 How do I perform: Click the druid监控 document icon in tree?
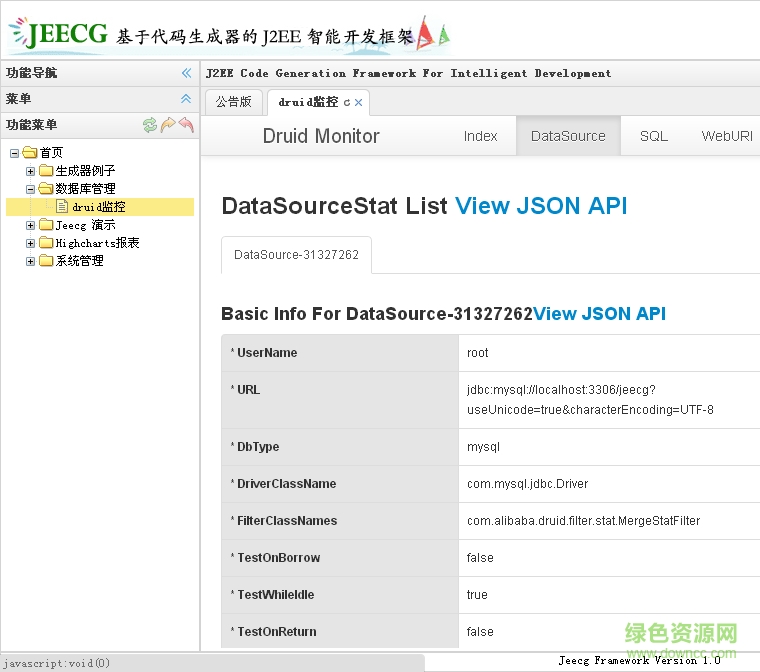62,207
